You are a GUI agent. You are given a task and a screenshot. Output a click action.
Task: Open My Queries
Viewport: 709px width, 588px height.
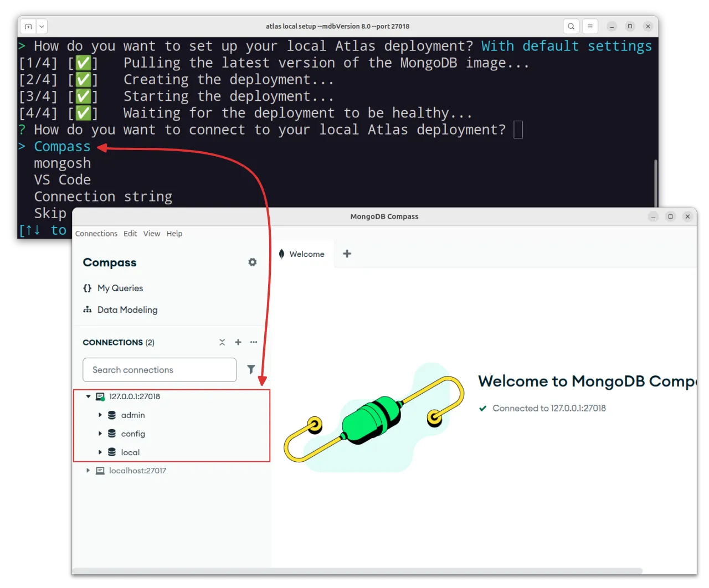coord(120,288)
